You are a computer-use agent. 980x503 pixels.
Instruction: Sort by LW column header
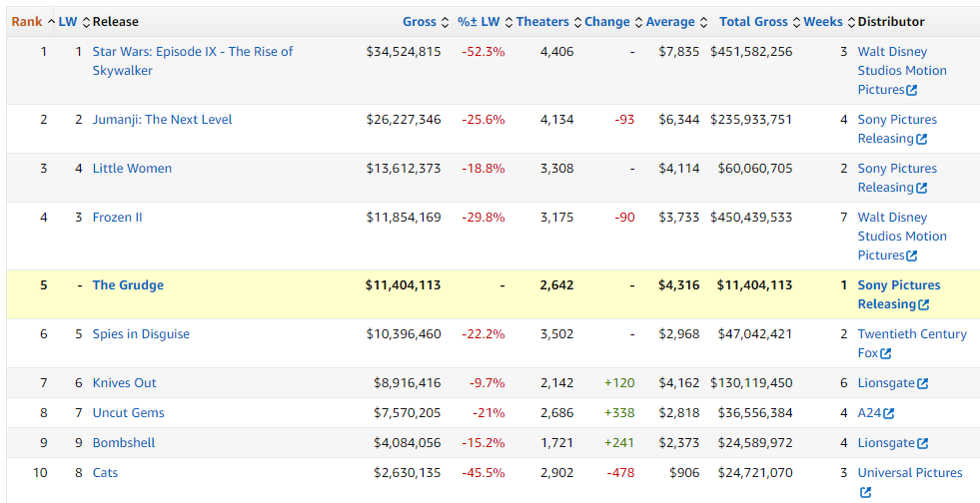click(x=68, y=22)
